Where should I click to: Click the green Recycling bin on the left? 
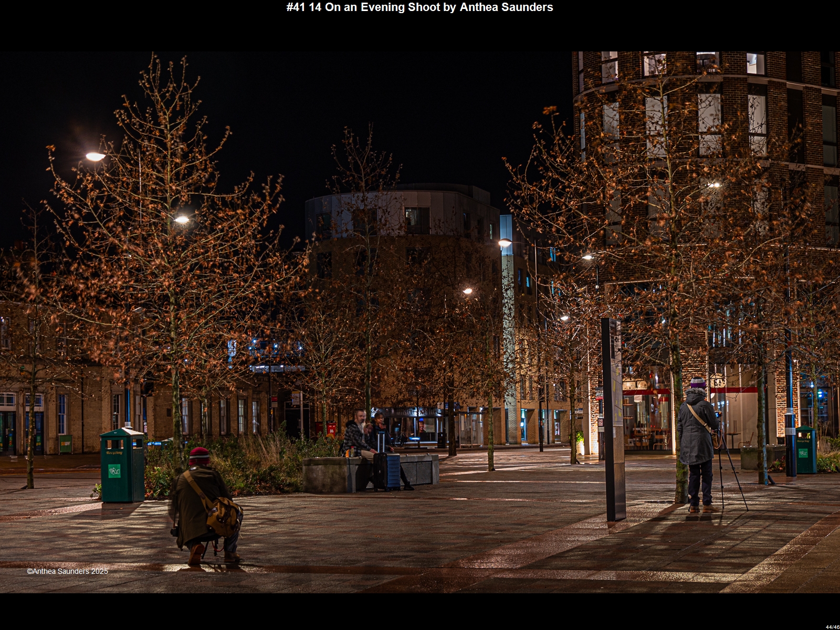[x=122, y=466]
